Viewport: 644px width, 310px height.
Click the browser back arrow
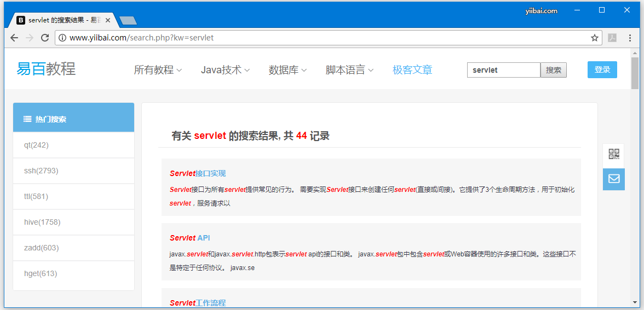coord(14,38)
